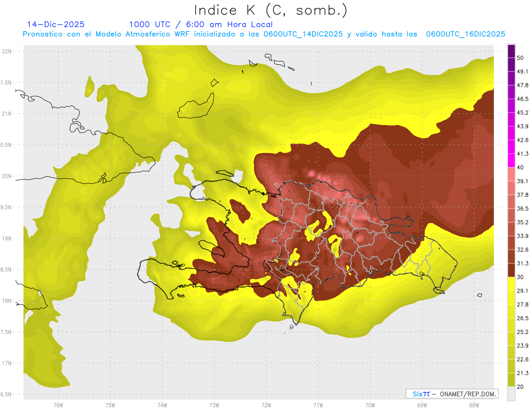Screen dimensions: 532x411
Task: Click the "0600UTC_14DIC2025" initialization time text
Action: 303,34
